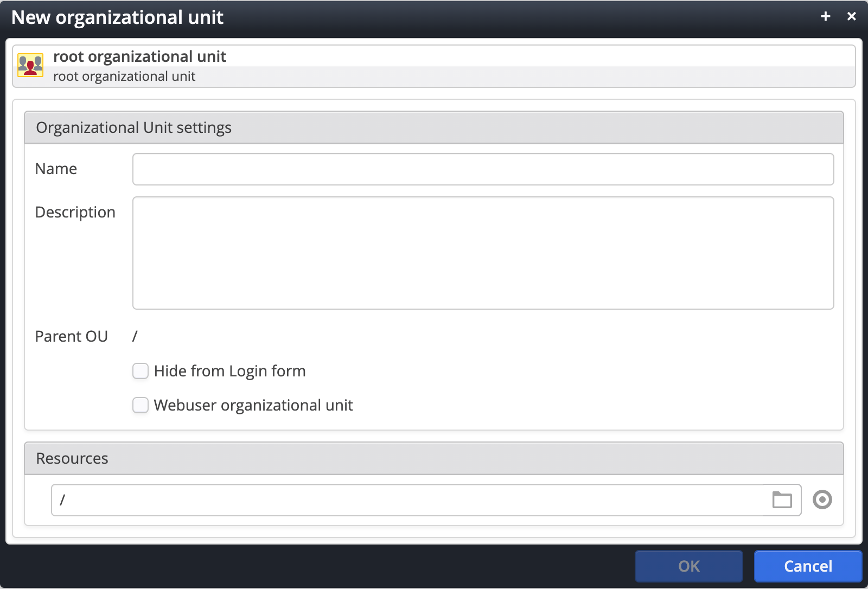Collapse the Resources section header

pos(72,458)
